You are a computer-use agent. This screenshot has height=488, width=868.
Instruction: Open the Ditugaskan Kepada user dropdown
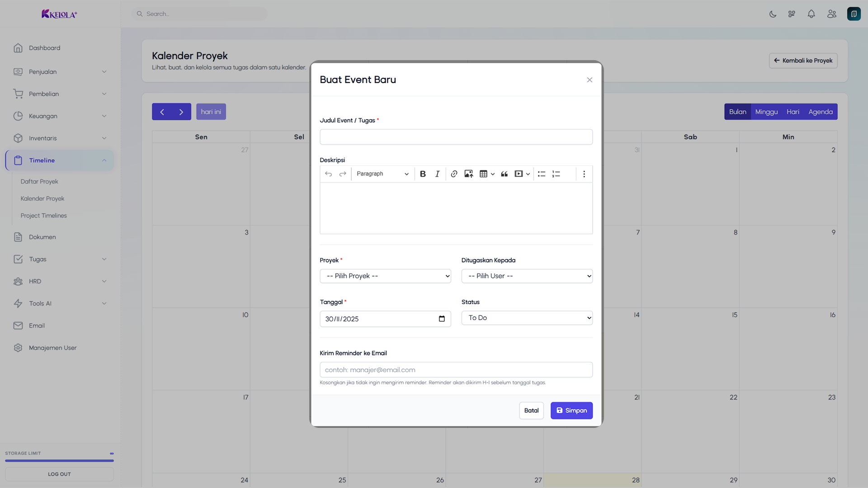click(x=527, y=276)
